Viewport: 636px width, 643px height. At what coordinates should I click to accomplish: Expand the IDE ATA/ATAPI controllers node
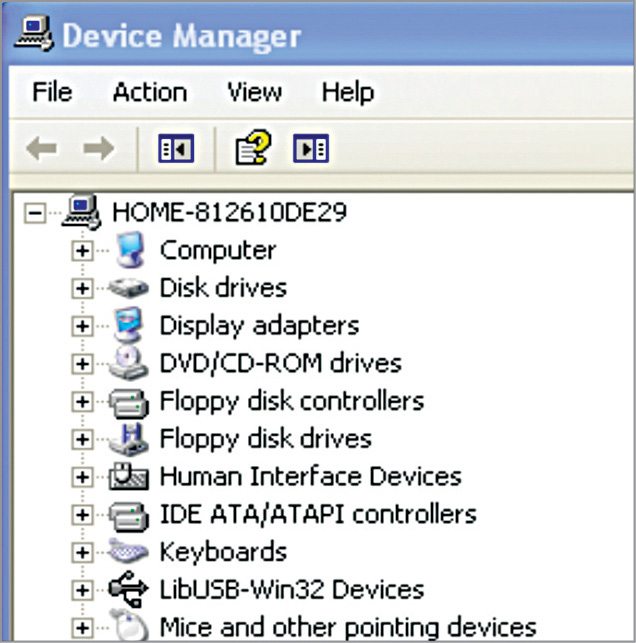coord(82,515)
